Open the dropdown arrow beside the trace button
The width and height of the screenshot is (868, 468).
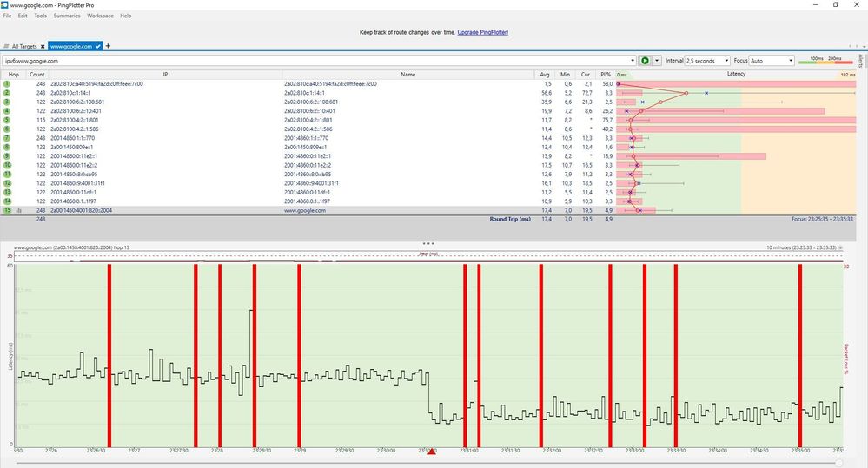(x=657, y=61)
